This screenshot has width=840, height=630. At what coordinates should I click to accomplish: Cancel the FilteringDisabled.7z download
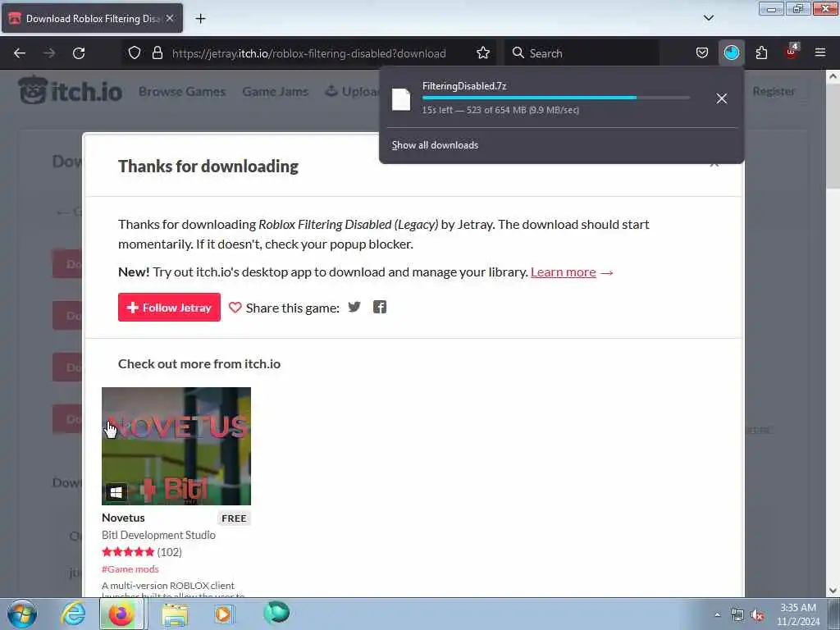coord(722,98)
